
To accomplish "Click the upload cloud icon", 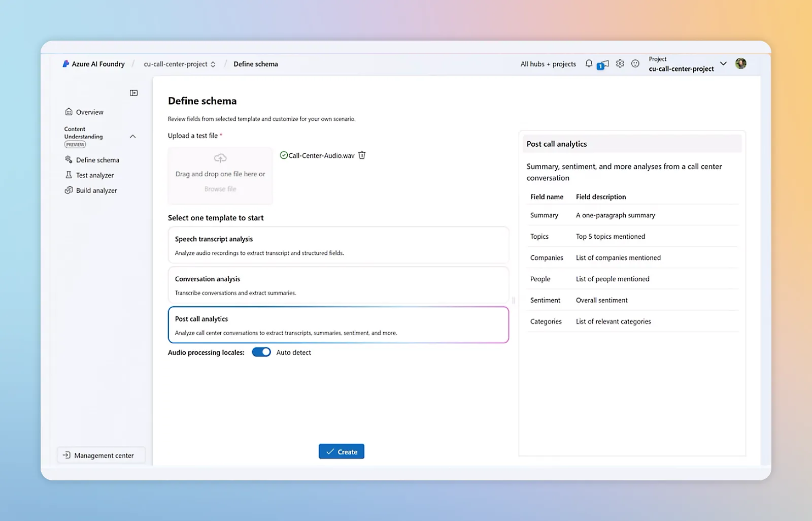I will [220, 158].
